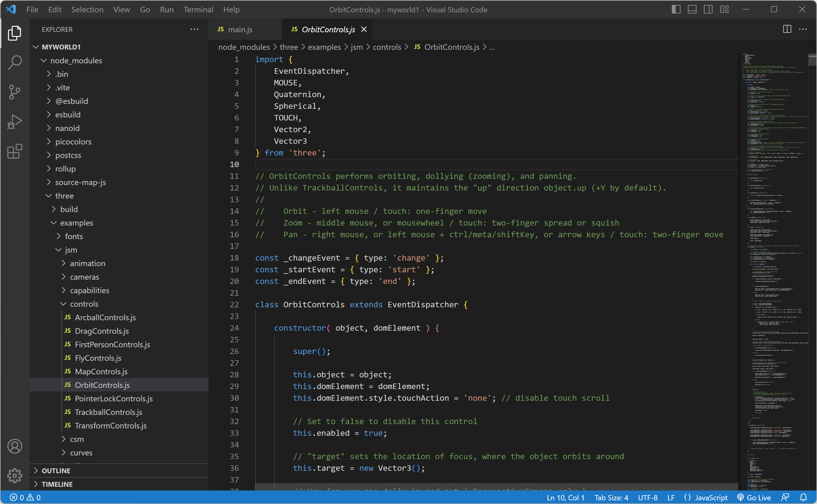Screen dimensions: 817x504
Task: Toggle Primary Side Bar visibility
Action: (x=676, y=9)
